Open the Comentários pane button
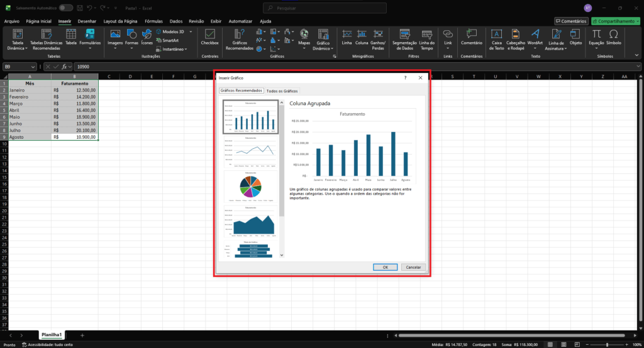This screenshot has width=644, height=348. pyautogui.click(x=571, y=21)
